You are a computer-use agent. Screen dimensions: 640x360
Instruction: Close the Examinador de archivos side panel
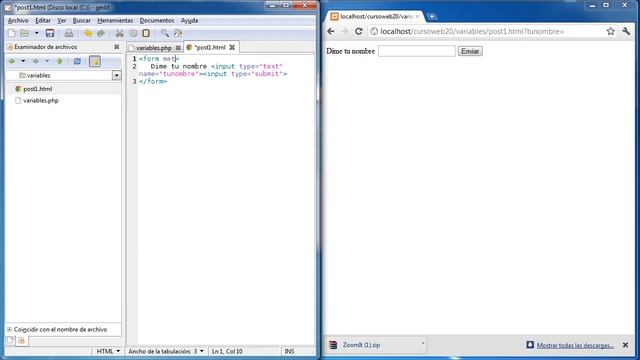(x=117, y=47)
